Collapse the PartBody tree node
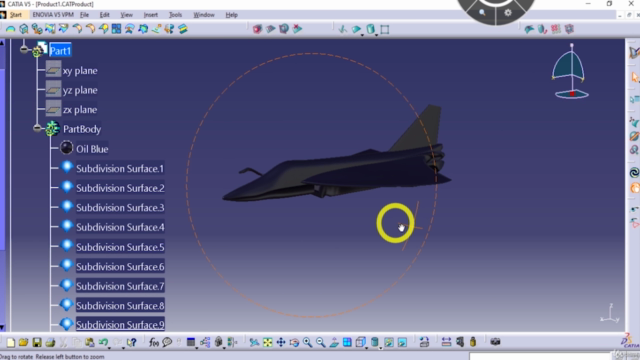 click(x=37, y=129)
